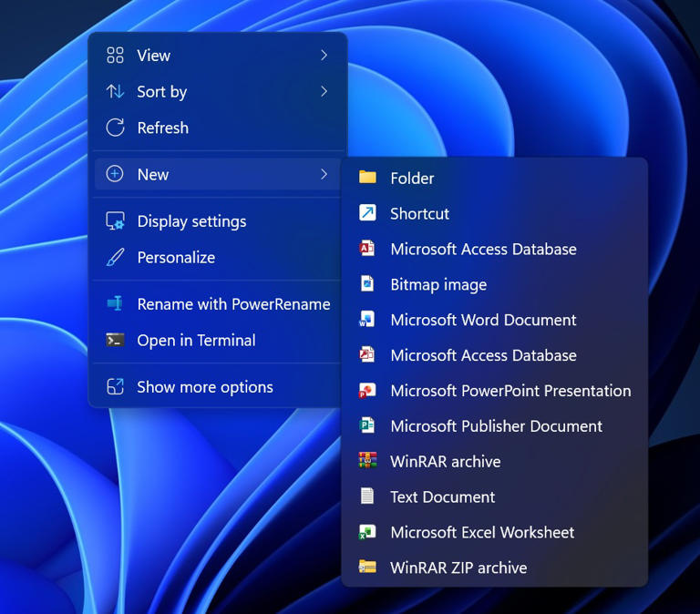The width and height of the screenshot is (700, 614).
Task: Click the Microsoft Word Document icon
Action: click(x=367, y=320)
